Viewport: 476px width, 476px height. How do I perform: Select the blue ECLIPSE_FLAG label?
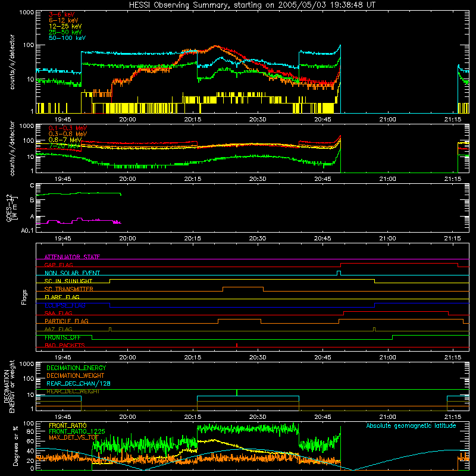(x=65, y=305)
